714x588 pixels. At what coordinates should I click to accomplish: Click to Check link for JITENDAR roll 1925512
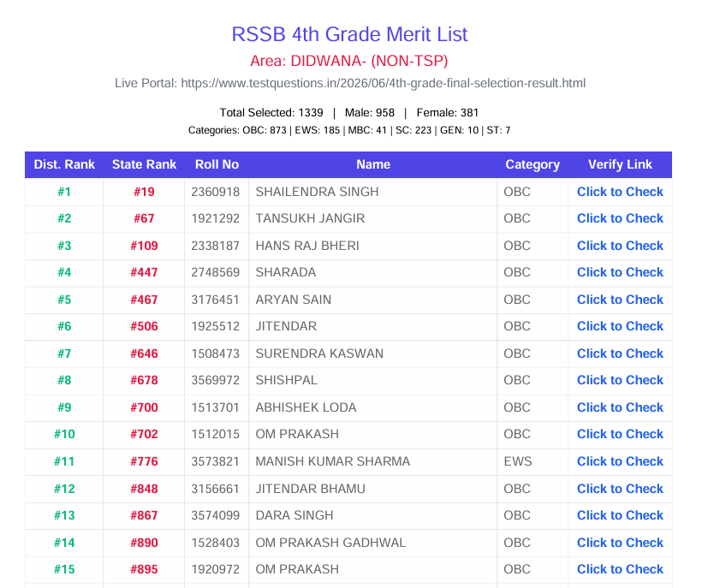click(620, 326)
